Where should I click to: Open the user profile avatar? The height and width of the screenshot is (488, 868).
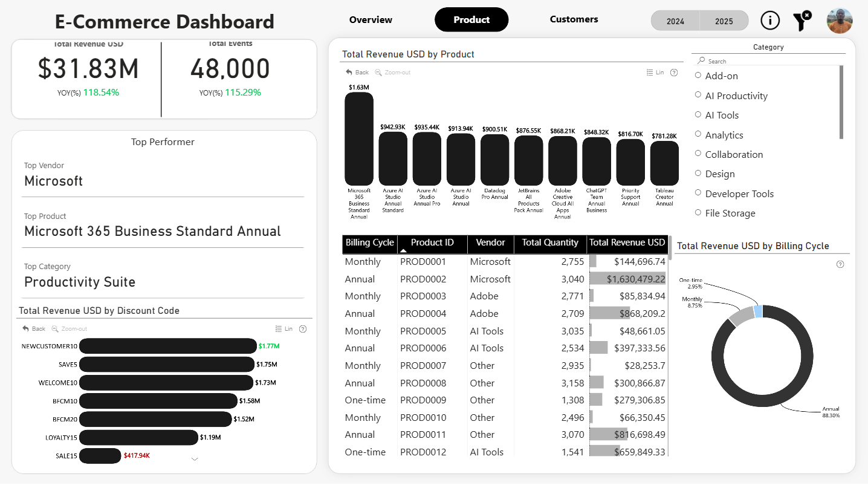point(840,21)
